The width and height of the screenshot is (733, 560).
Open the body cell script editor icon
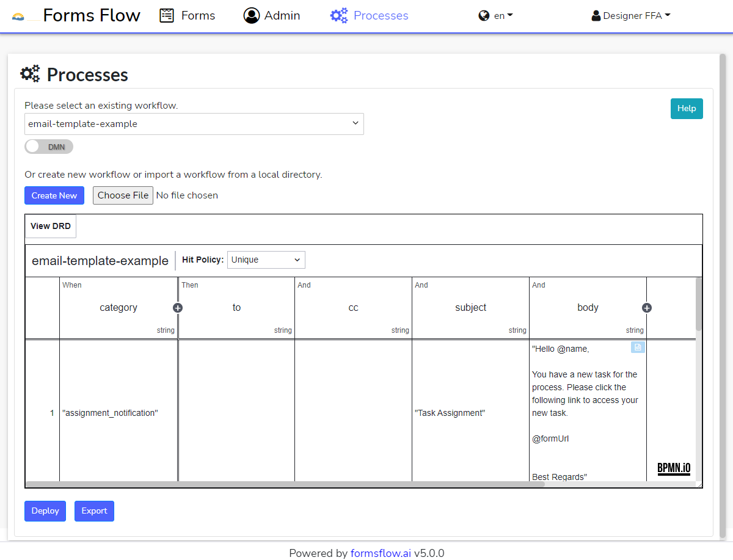[x=638, y=347]
